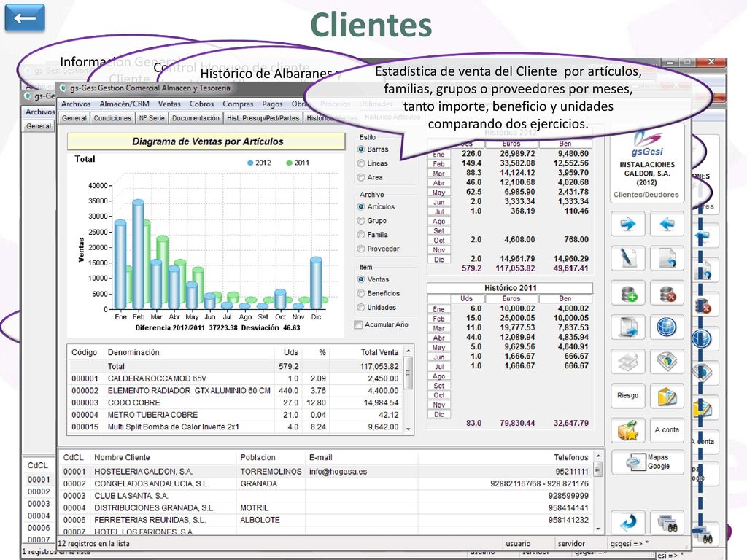The width and height of the screenshot is (747, 560).
Task: Open Mapas Google button
Action: tap(648, 462)
